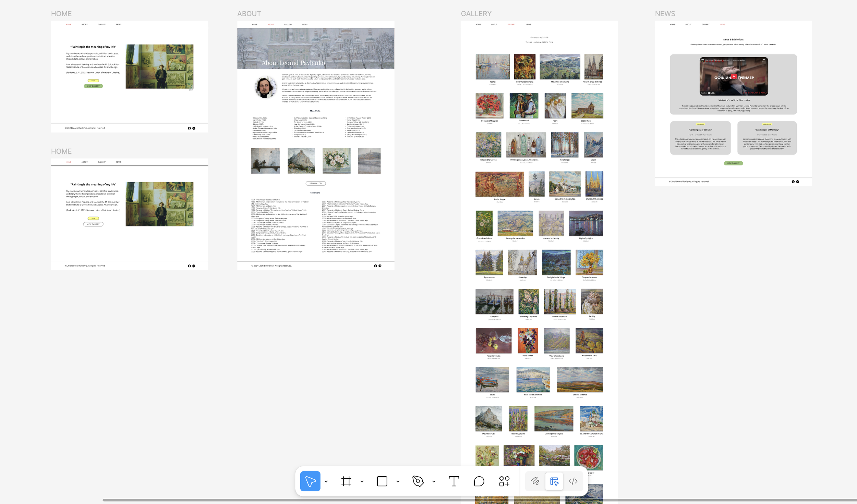Select the Frame tool
Screen dimensions: 857x504
tap(346, 481)
